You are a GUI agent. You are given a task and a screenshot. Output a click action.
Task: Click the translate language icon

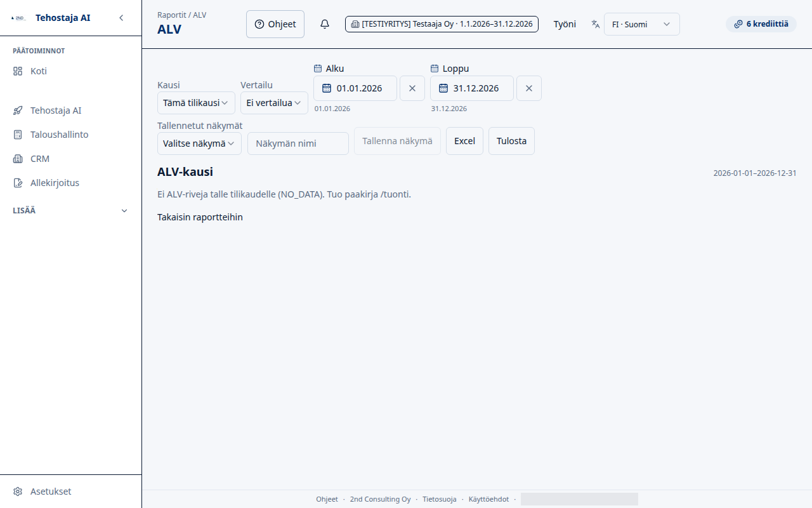596,24
